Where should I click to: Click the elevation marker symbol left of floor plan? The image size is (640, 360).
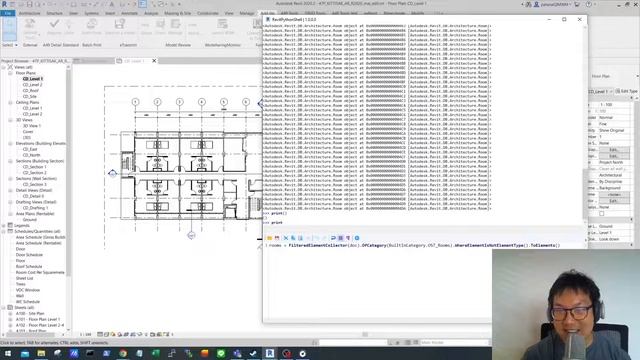point(113,173)
